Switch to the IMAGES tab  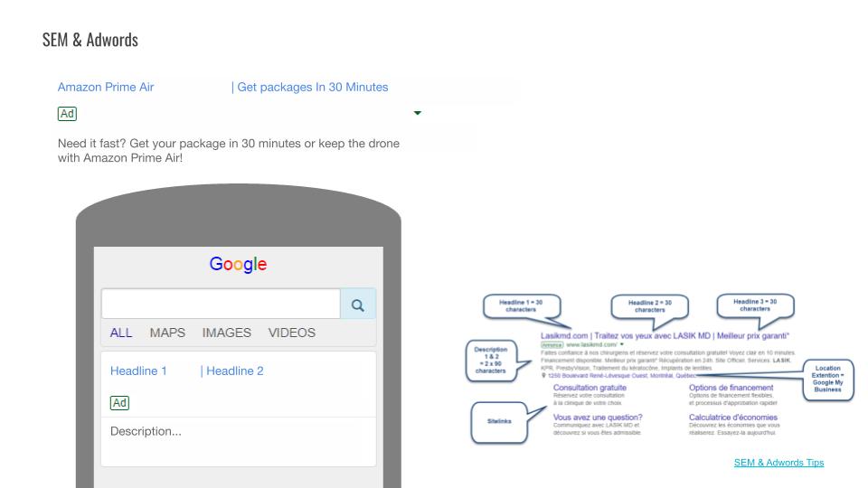click(226, 333)
